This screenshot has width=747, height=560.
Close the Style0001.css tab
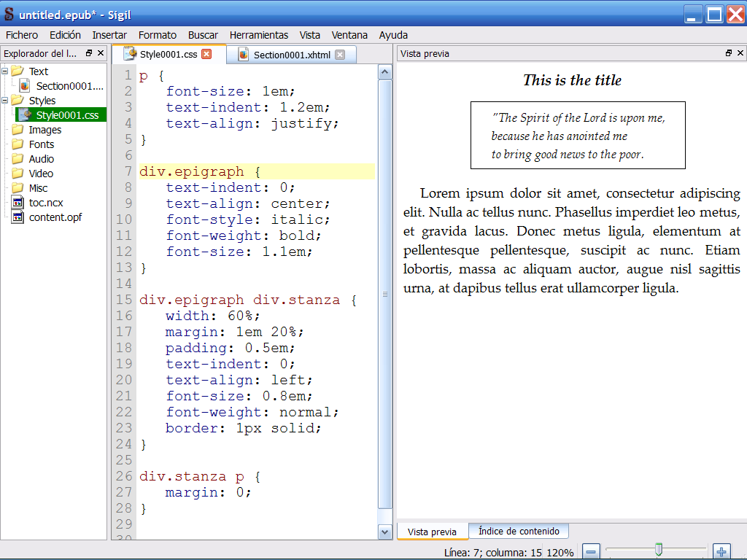[x=206, y=55]
